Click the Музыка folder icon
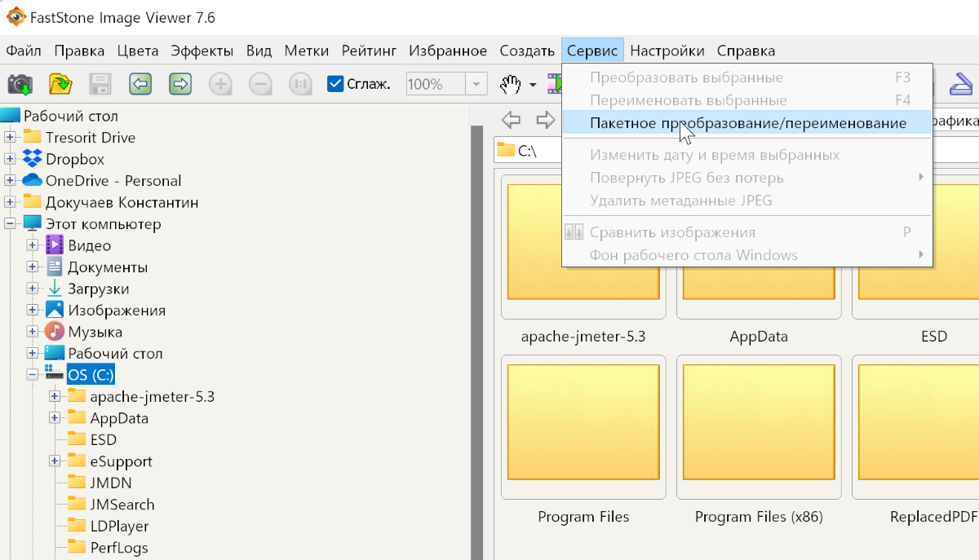This screenshot has height=560, width=979. point(55,331)
